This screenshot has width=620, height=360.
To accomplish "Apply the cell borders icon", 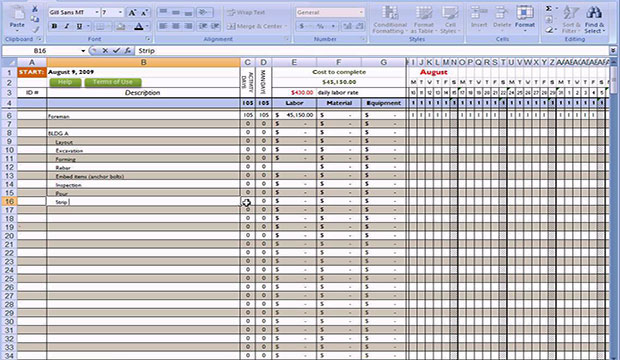I will pyautogui.click(x=100, y=27).
